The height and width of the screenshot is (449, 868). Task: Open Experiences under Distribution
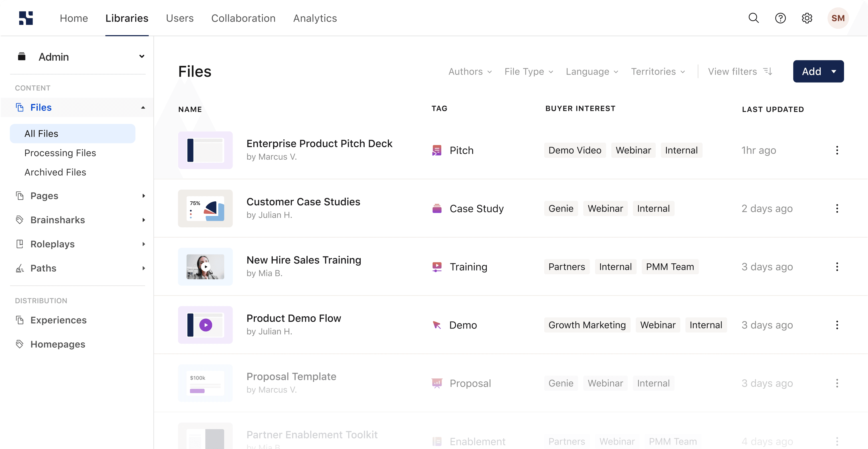58,320
